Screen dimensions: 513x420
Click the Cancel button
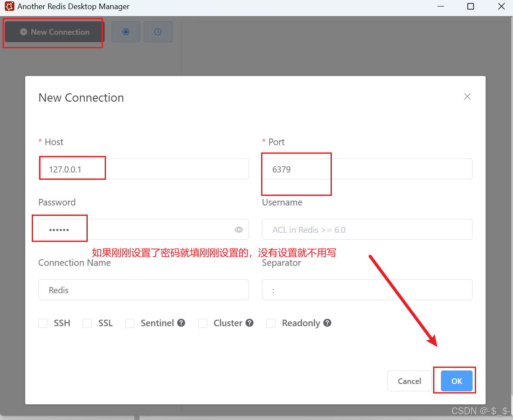pyautogui.click(x=409, y=381)
